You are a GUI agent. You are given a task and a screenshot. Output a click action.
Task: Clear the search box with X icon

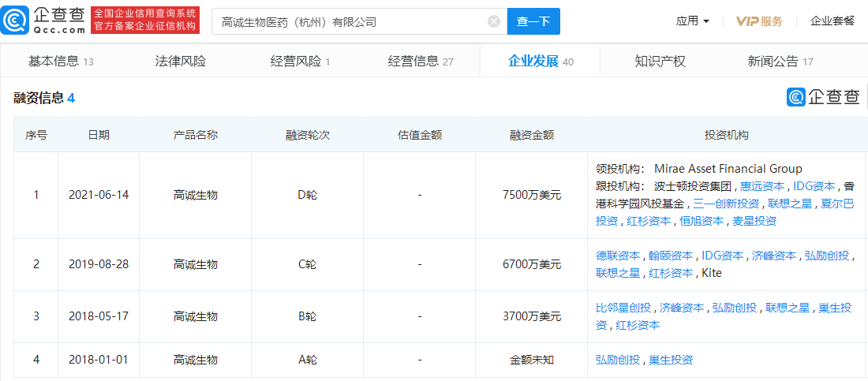click(x=494, y=21)
